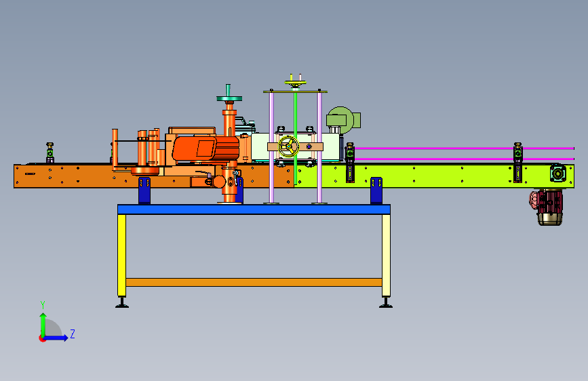Select the green bearing housing at conveyor end
The width and height of the screenshot is (588, 381).
point(557,173)
